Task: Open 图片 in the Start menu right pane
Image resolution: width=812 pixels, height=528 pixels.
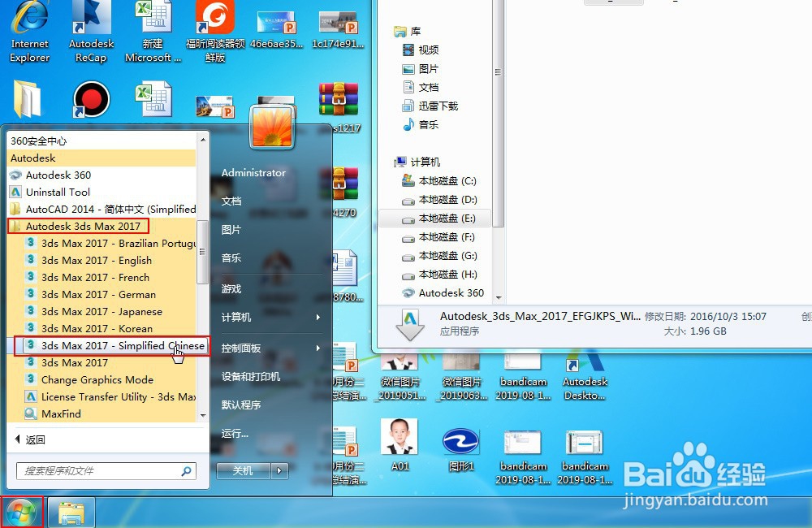Action: pos(231,230)
